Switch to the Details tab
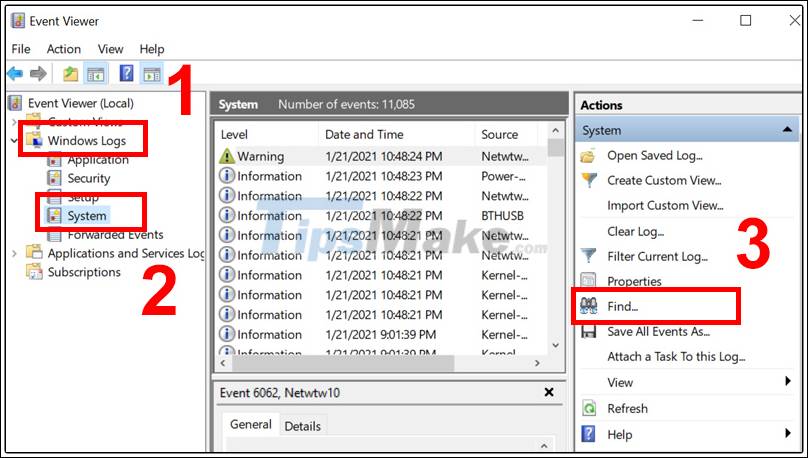The image size is (808, 458). [303, 426]
